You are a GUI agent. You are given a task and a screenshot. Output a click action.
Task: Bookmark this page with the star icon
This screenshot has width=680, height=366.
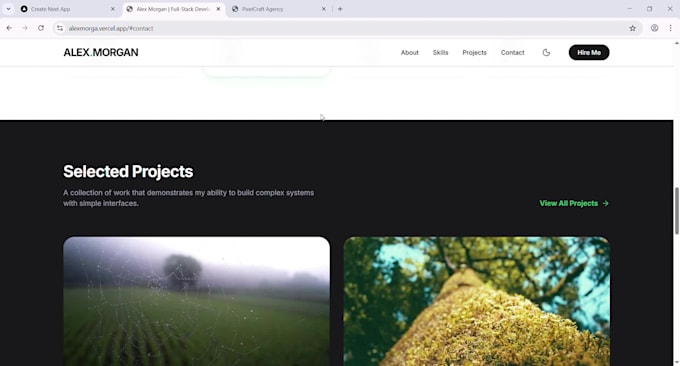(x=632, y=28)
